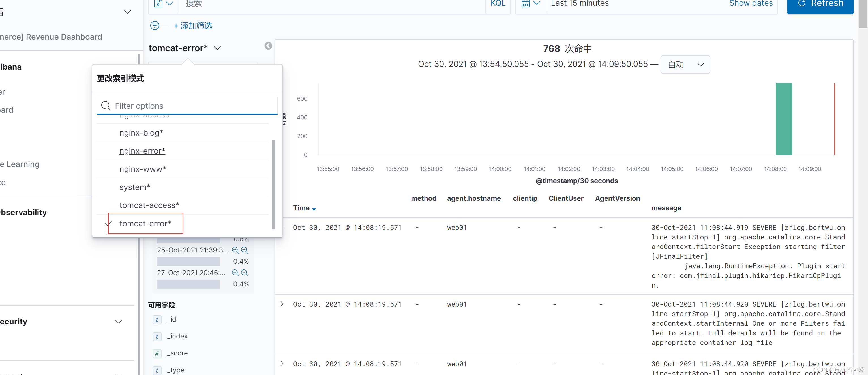868x375 pixels.
Task: Filter for value 27-Oct-2021 20:46:...
Action: pos(235,273)
